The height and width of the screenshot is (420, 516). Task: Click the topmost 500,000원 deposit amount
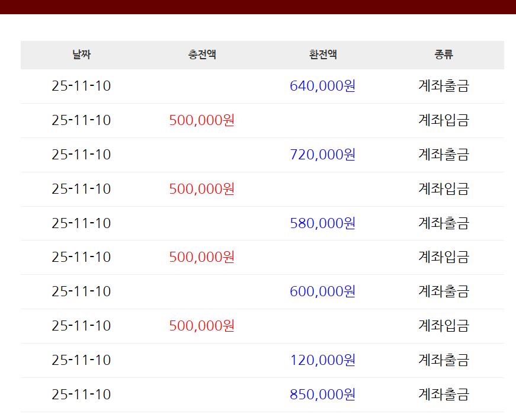coord(202,120)
